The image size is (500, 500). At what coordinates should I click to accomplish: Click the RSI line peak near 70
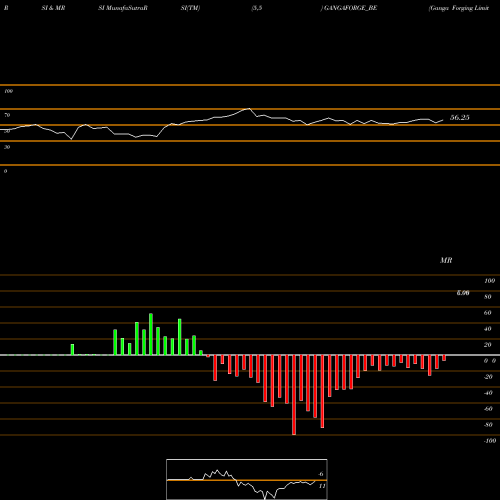tap(248, 109)
